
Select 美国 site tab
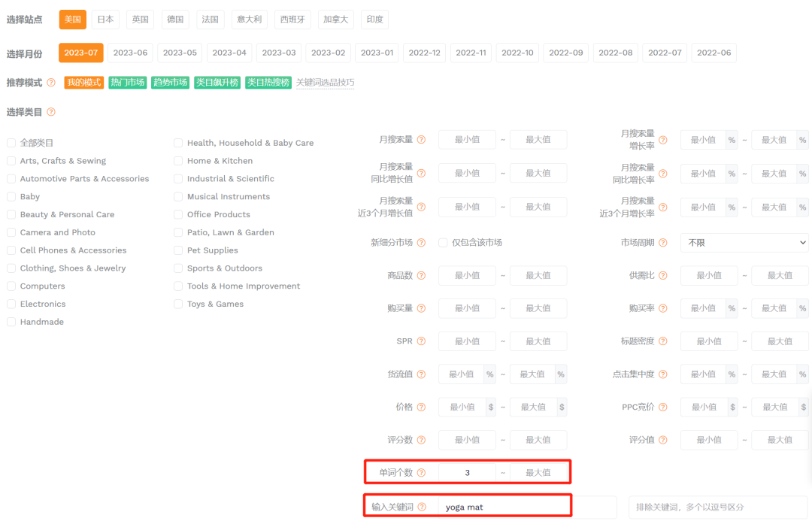click(x=72, y=19)
